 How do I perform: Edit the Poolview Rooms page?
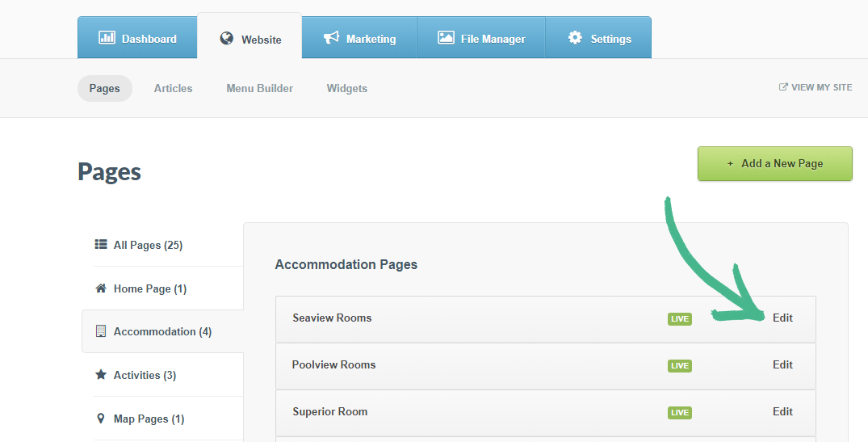(782, 364)
